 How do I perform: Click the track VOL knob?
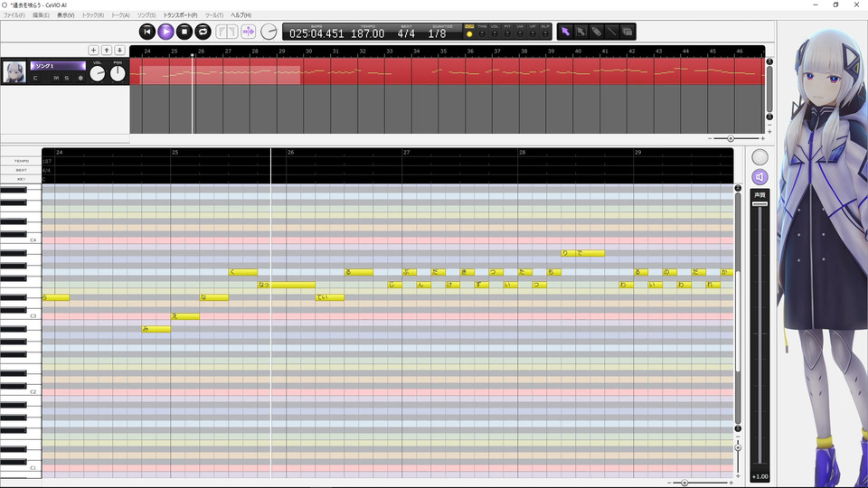tap(98, 73)
